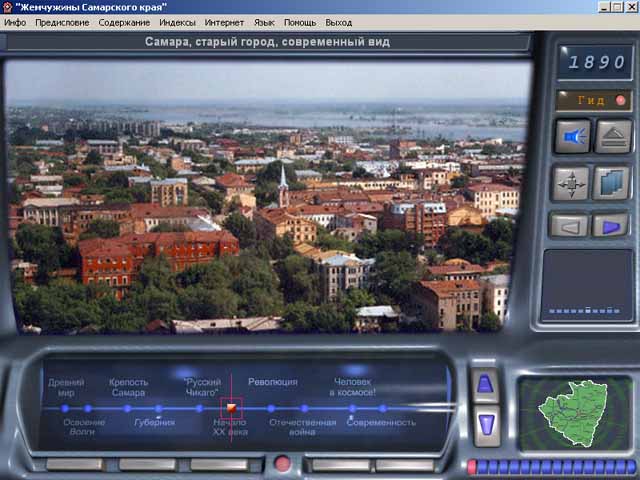Viewport: 640px width, 480px height.
Task: Click the blue segmented progress bar
Action: [x=550, y=467]
